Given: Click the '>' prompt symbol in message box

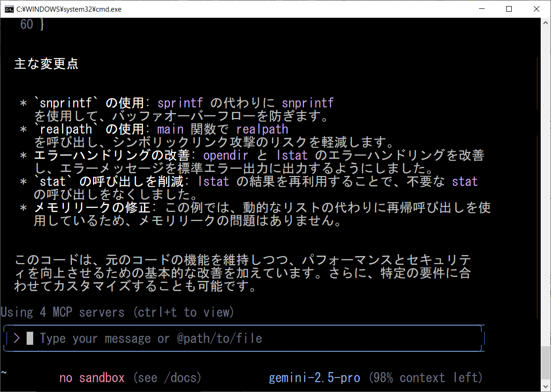Looking at the screenshot, I should pyautogui.click(x=17, y=338).
